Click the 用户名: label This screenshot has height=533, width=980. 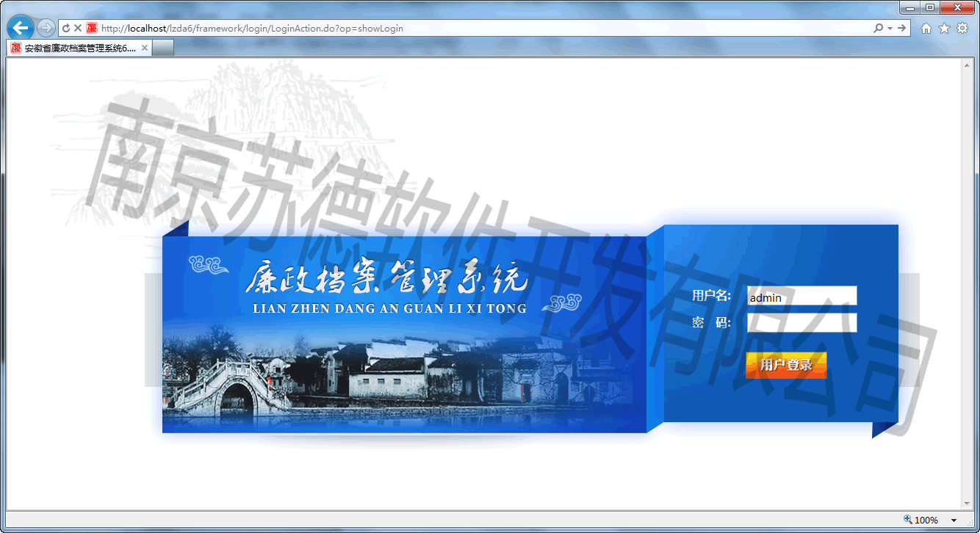(x=711, y=295)
